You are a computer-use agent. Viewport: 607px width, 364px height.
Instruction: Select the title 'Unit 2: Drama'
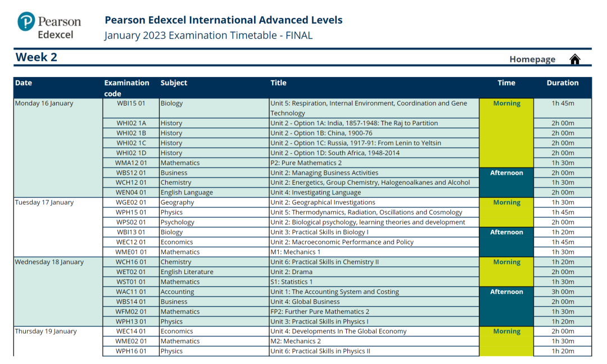292,272
